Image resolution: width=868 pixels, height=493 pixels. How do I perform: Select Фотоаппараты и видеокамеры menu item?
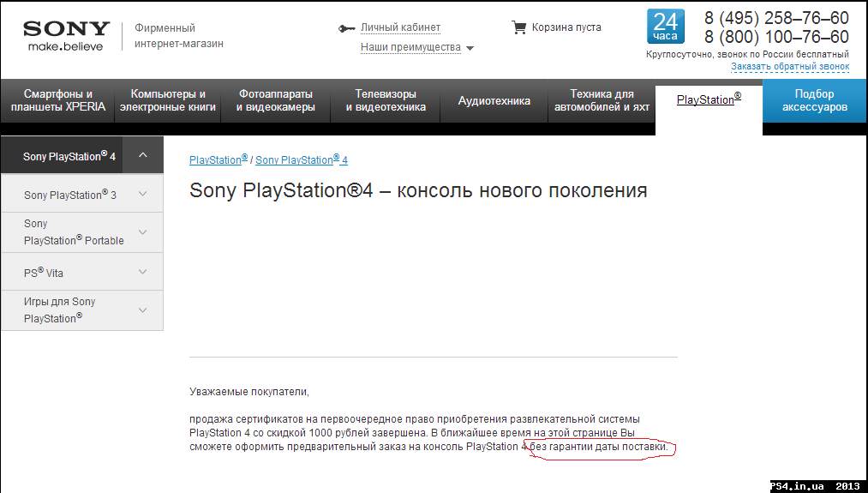(276, 101)
